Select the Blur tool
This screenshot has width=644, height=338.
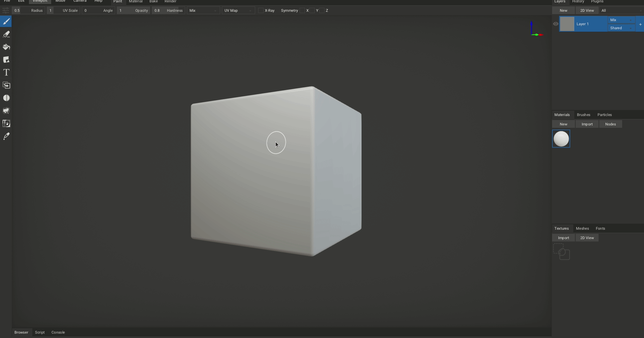coord(6,98)
